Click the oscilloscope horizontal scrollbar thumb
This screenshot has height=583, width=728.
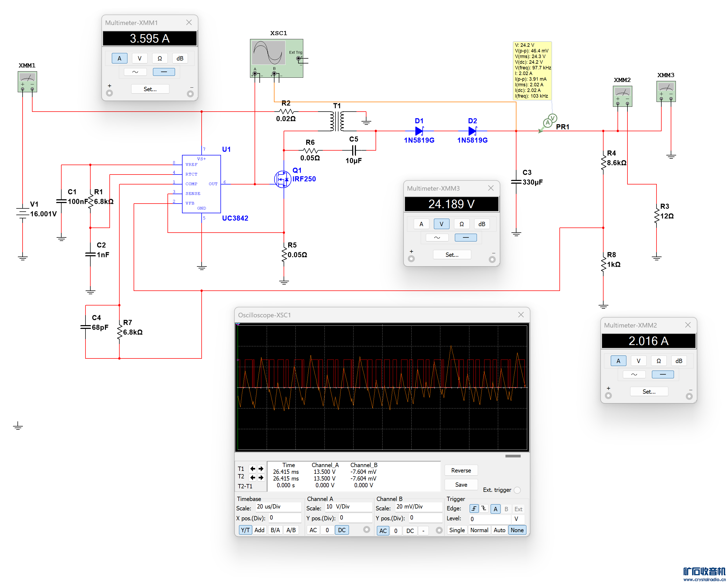(513, 456)
